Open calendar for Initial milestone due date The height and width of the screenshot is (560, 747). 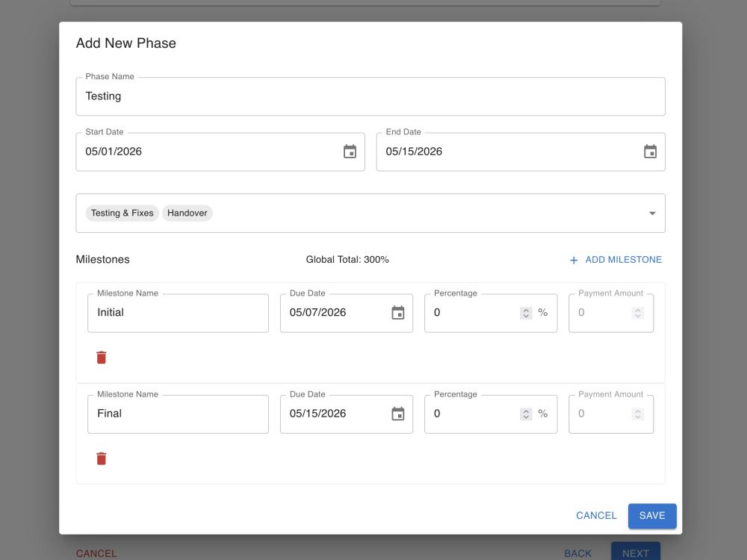398,313
